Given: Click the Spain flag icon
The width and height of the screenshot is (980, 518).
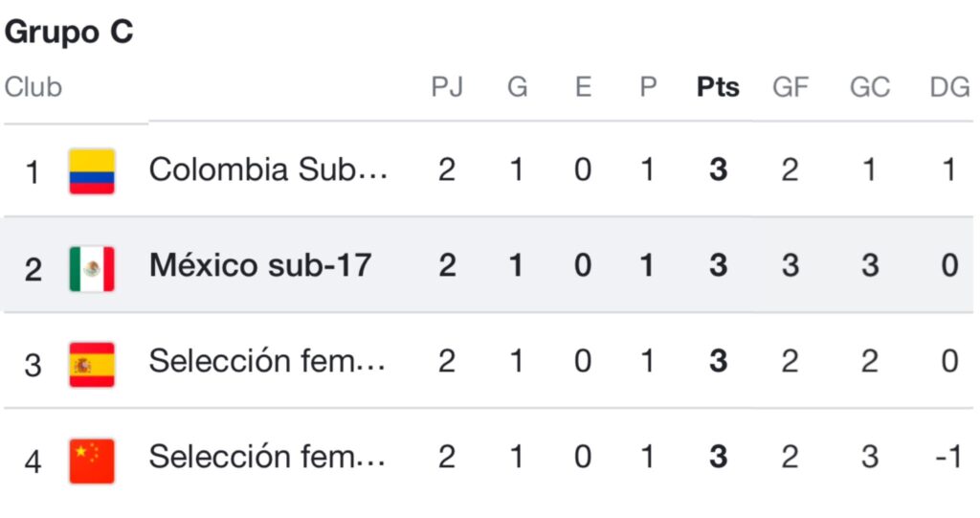Looking at the screenshot, I should click(92, 364).
